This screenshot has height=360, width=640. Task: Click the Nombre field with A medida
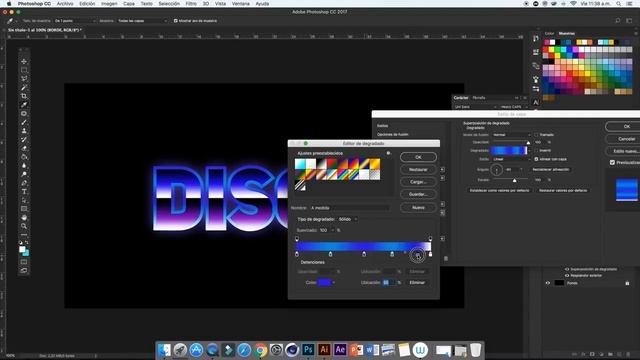click(349, 208)
